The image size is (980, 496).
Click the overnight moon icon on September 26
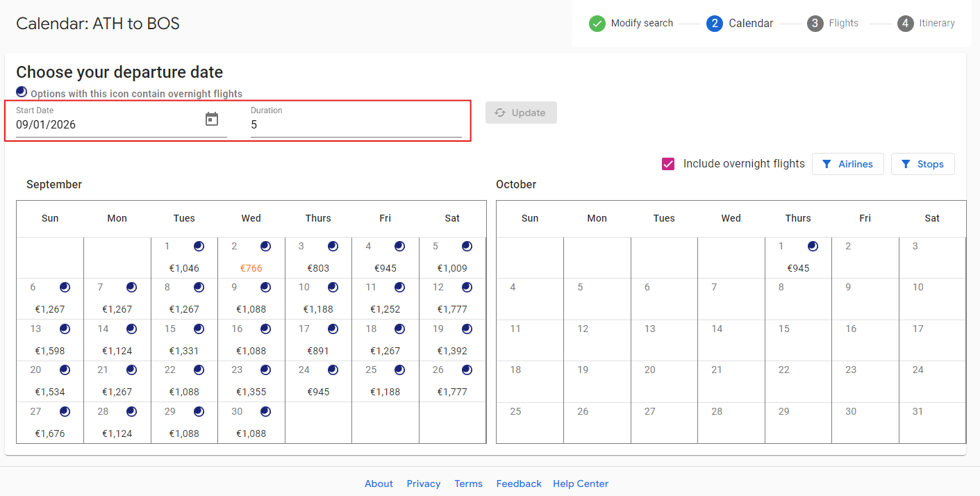(467, 370)
